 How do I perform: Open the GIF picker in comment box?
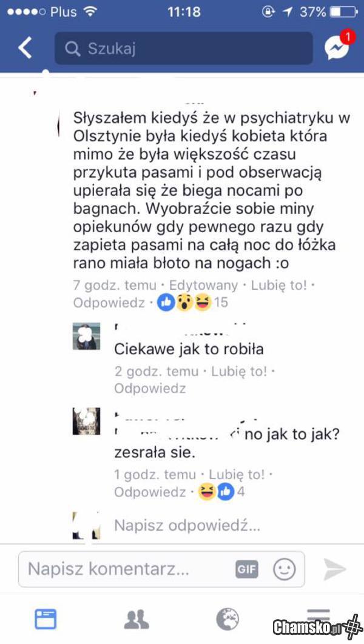pos(246,569)
